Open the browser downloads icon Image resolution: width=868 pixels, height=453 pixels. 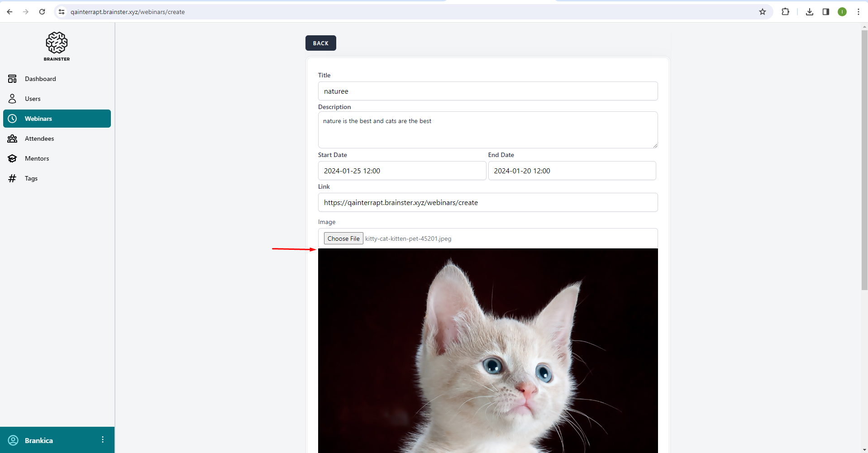tap(810, 12)
